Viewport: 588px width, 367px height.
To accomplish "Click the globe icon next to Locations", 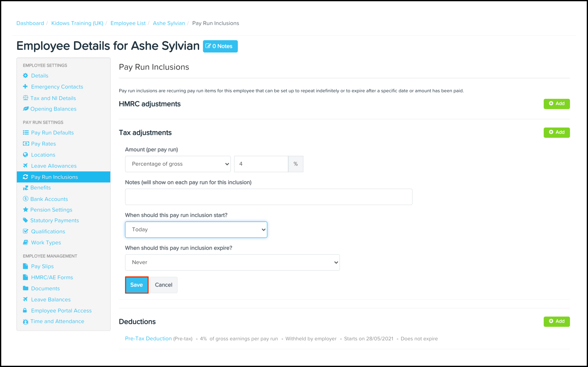I will [25, 155].
